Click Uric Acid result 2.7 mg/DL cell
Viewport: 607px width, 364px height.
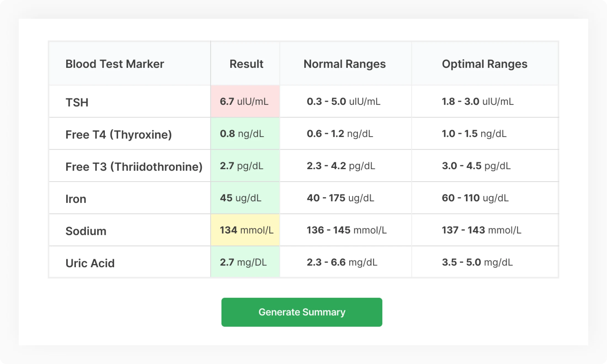(245, 262)
